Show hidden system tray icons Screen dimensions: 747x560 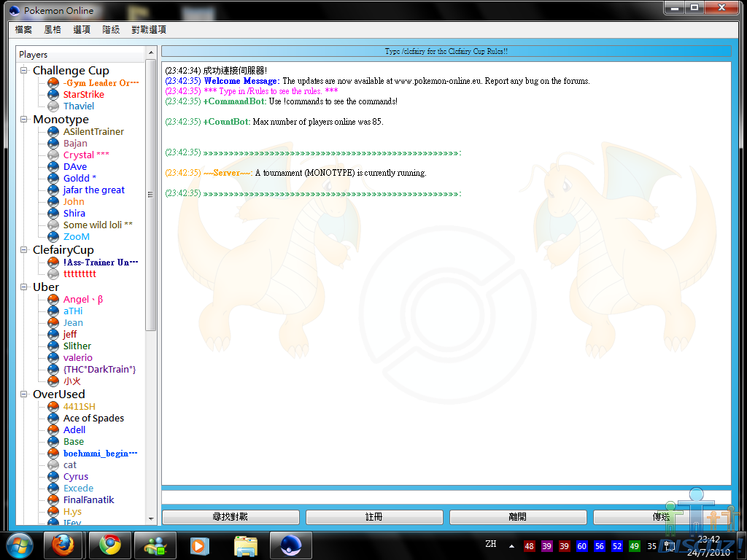click(511, 546)
